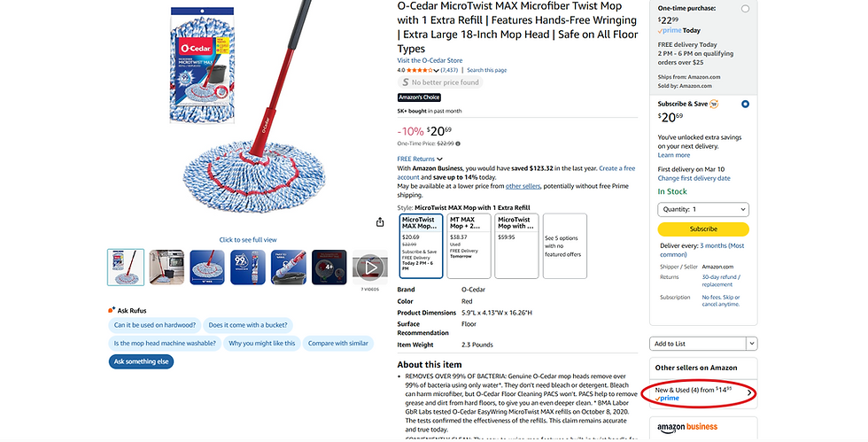Expand the FREE Returns chevron

[440, 159]
